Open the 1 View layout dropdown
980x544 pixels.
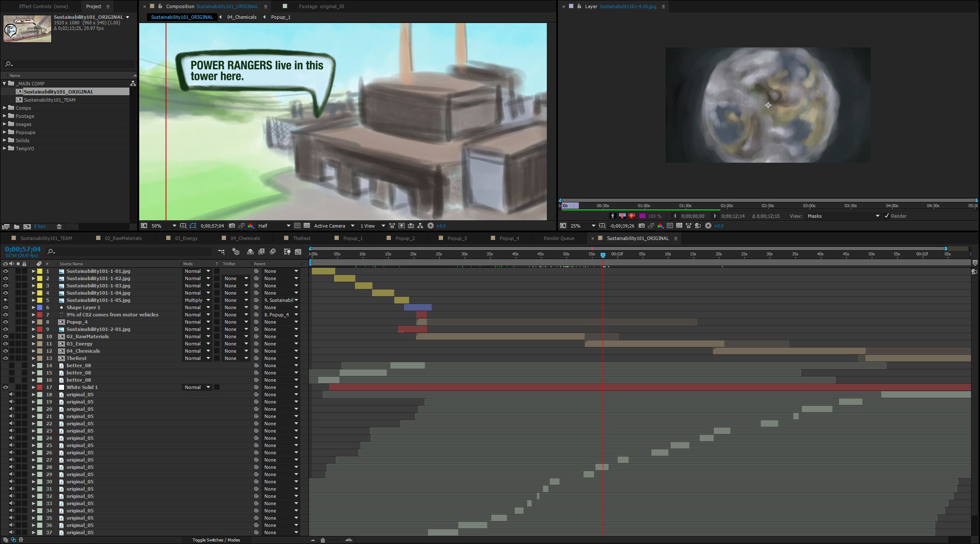click(x=373, y=226)
